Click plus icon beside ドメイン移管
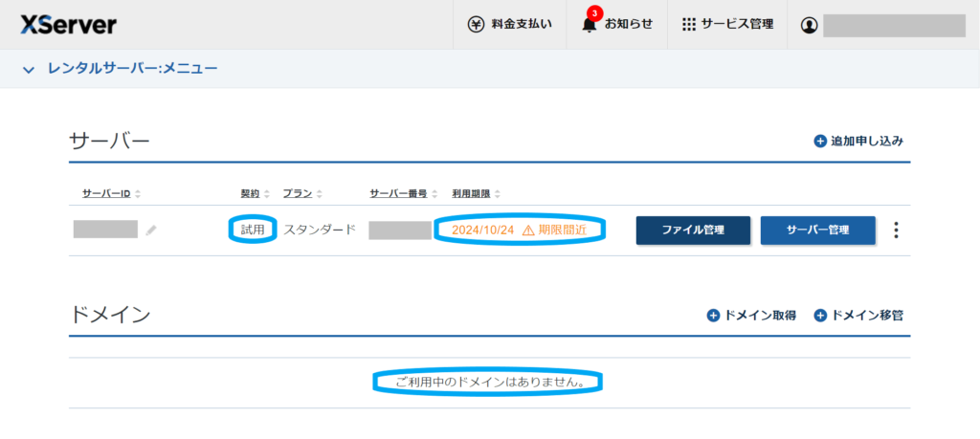The width and height of the screenshot is (980, 439). 820,316
